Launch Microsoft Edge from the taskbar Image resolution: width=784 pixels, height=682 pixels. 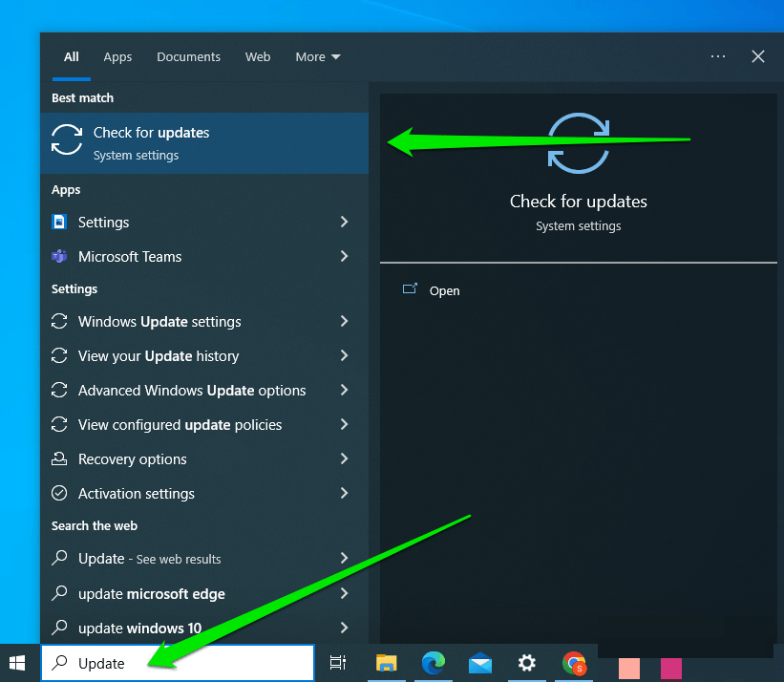[434, 663]
